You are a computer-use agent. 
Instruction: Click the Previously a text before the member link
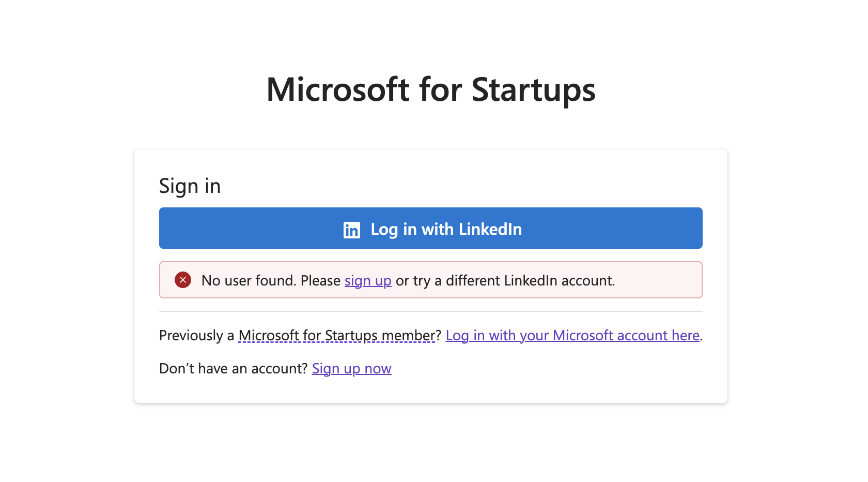(197, 335)
